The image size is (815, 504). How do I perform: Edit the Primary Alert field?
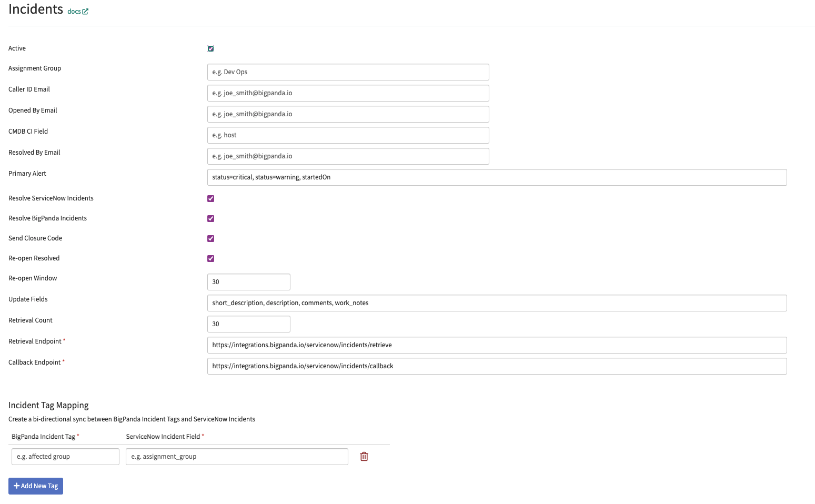coord(497,177)
